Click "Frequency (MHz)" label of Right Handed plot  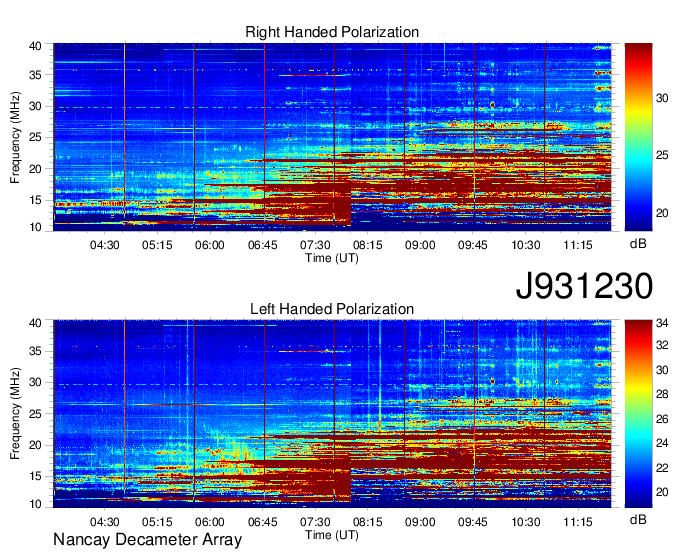click(15, 137)
